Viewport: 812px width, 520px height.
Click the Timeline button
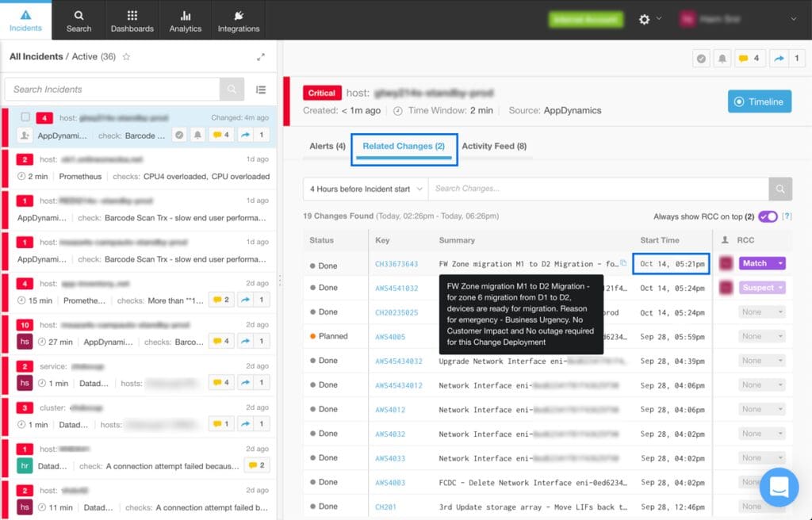pyautogui.click(x=759, y=101)
